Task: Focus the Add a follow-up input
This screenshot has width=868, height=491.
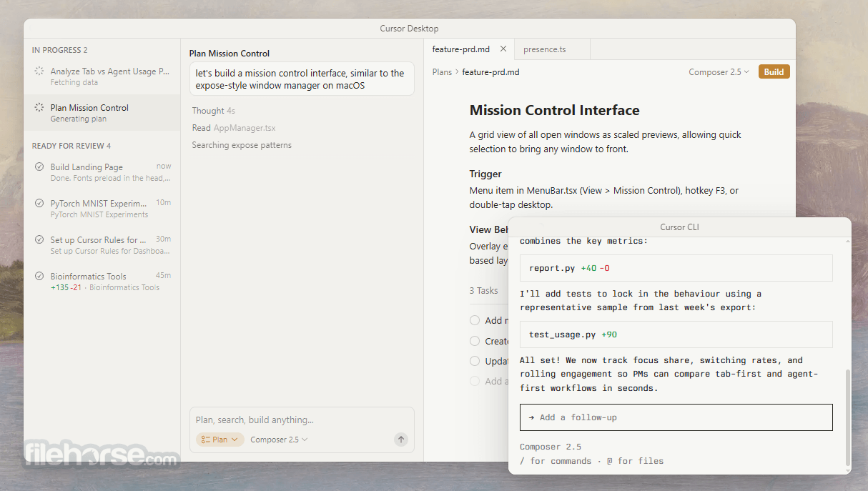Action: click(676, 417)
